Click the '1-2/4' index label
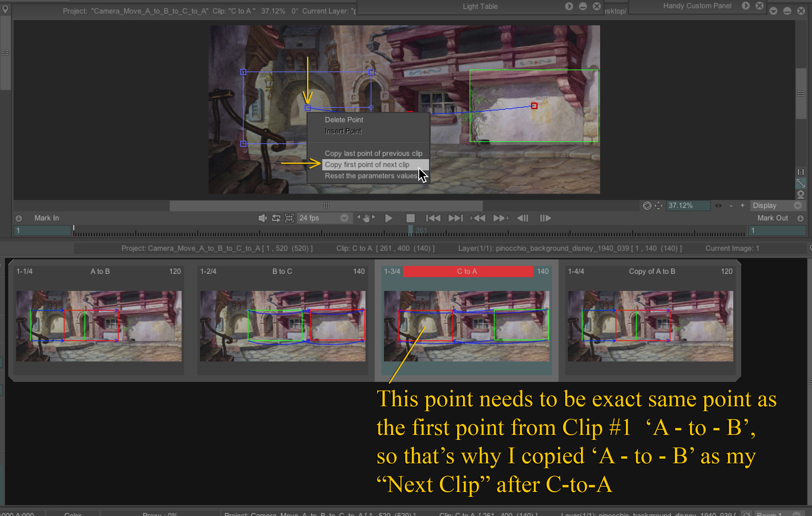 [208, 272]
